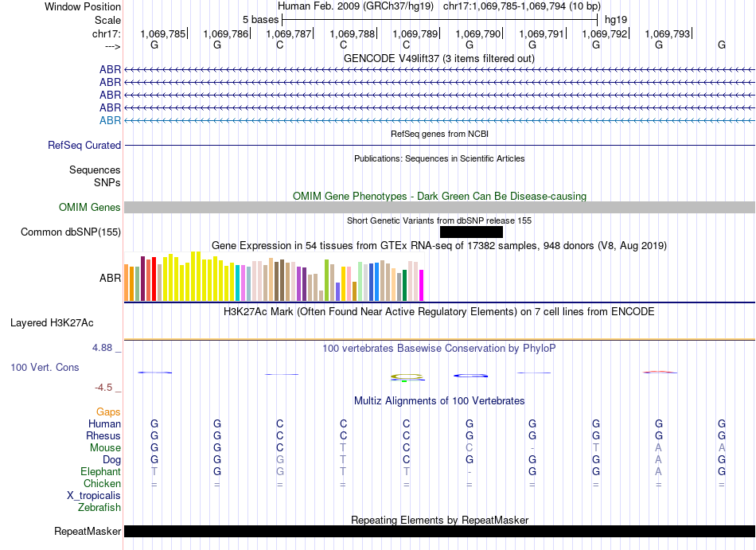Select the gray OMIM Genes bar

pyautogui.click(x=439, y=207)
